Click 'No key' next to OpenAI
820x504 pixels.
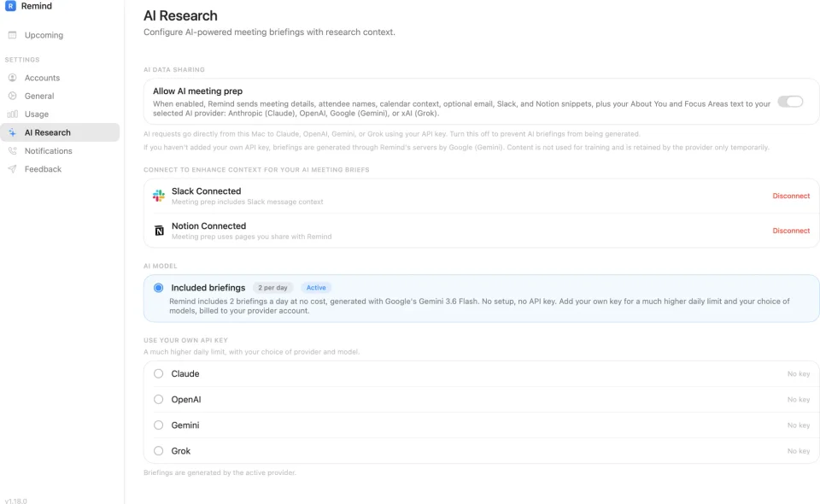[799, 400]
